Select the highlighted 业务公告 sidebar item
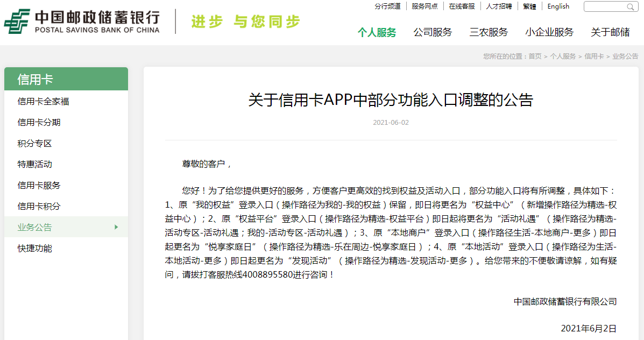Screen dimensions: 644x340 point(66,227)
